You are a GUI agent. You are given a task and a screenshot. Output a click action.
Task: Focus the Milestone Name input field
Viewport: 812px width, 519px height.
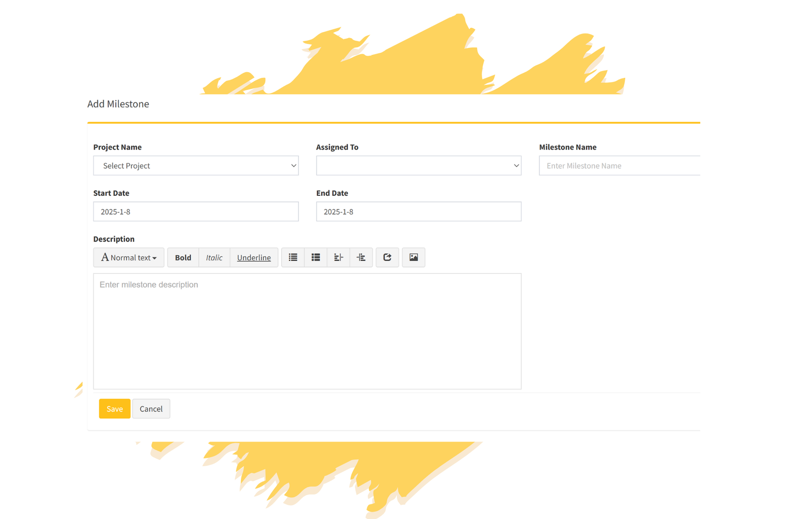coord(619,165)
